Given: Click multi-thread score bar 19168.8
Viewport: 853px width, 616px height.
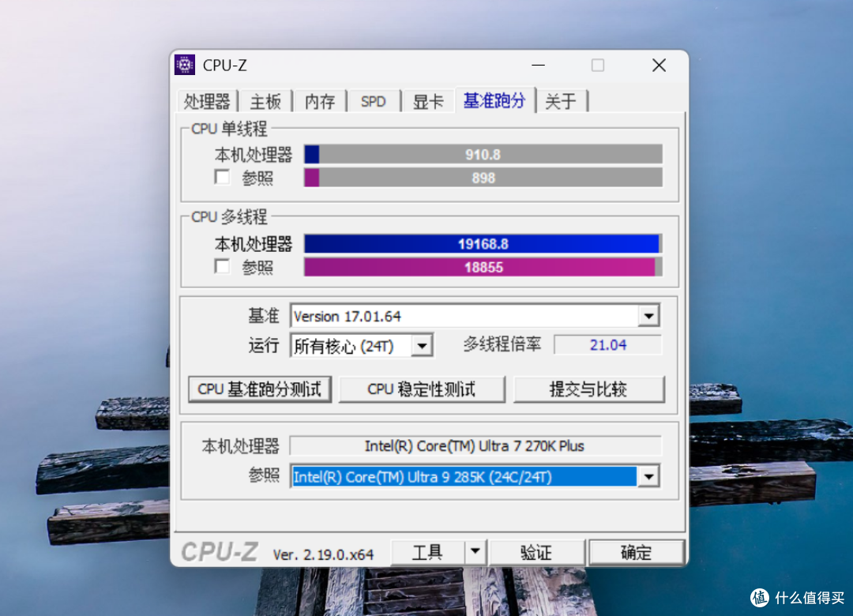Looking at the screenshot, I should pos(483,244).
